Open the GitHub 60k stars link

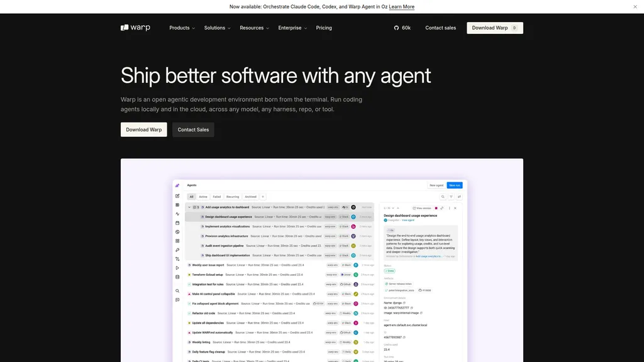(402, 28)
